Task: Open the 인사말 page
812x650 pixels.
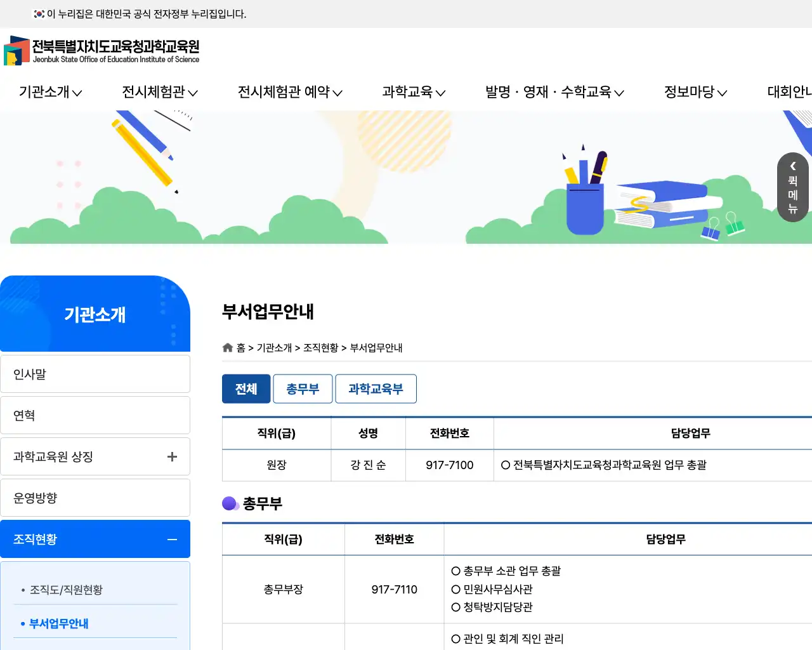Action: tap(29, 374)
